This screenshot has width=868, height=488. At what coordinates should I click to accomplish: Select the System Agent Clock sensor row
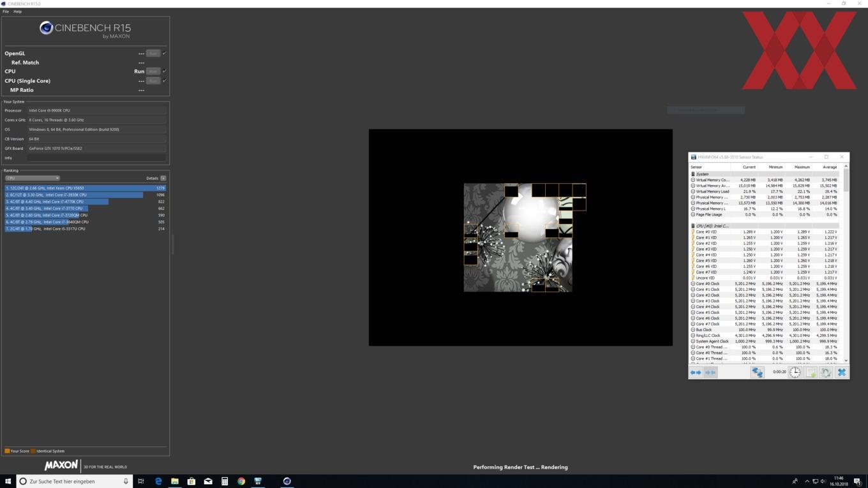click(x=766, y=341)
